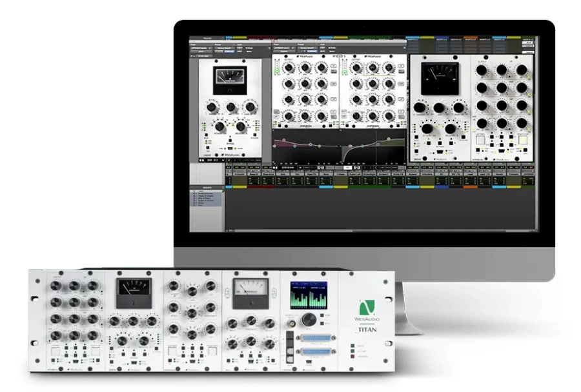Image resolution: width=581 pixels, height=392 pixels.
Task: Open the track selector dropdown in Dione window header
Action: pyautogui.click(x=201, y=48)
